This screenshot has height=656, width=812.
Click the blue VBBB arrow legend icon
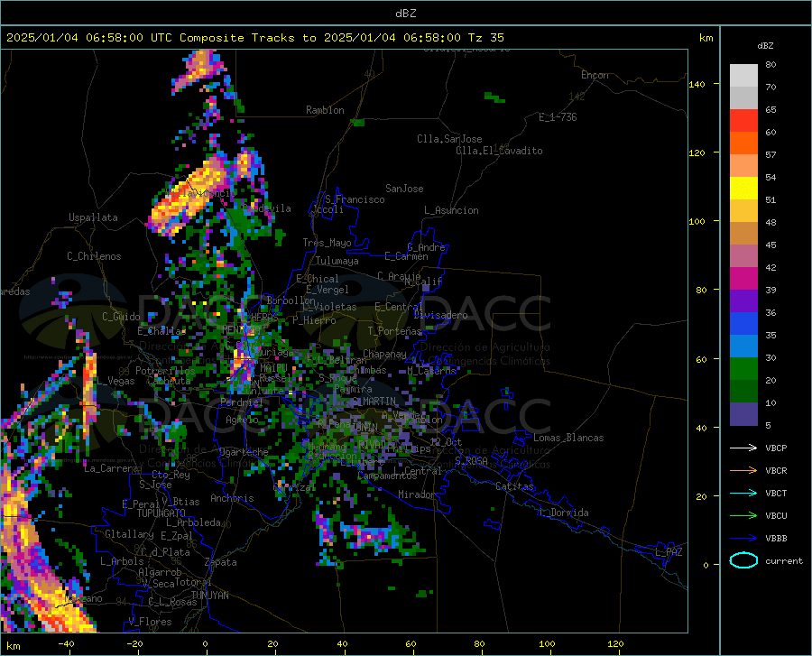[743, 539]
